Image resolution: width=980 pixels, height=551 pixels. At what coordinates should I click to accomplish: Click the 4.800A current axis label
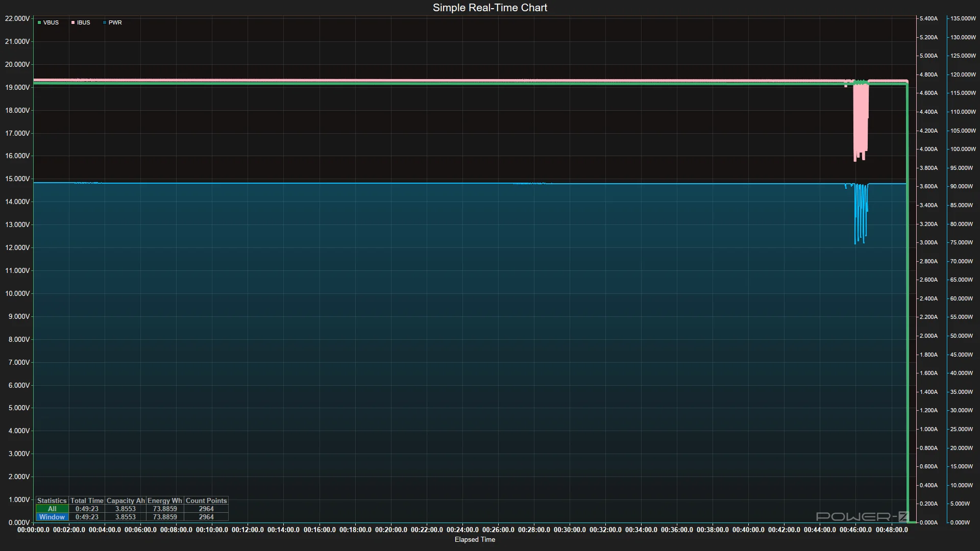(x=928, y=74)
